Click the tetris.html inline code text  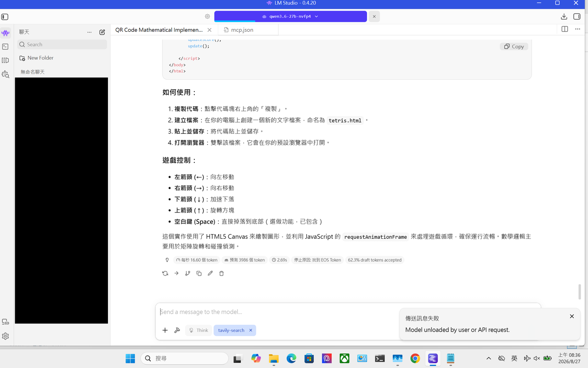[x=345, y=121]
